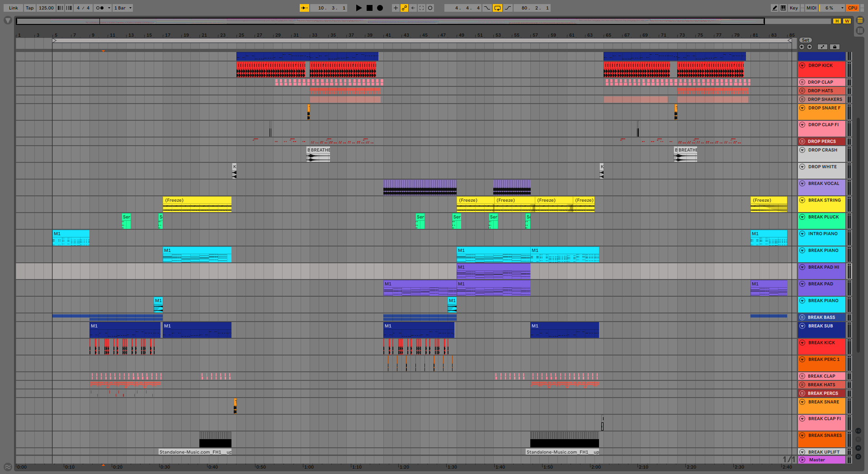Unfold the DROP CLAP track

point(802,82)
